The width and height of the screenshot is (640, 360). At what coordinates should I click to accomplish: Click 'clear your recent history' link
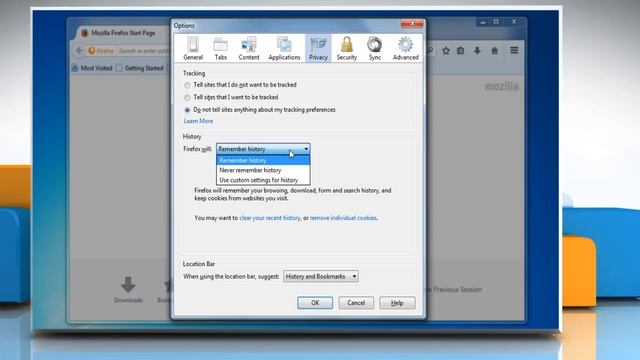(270, 218)
